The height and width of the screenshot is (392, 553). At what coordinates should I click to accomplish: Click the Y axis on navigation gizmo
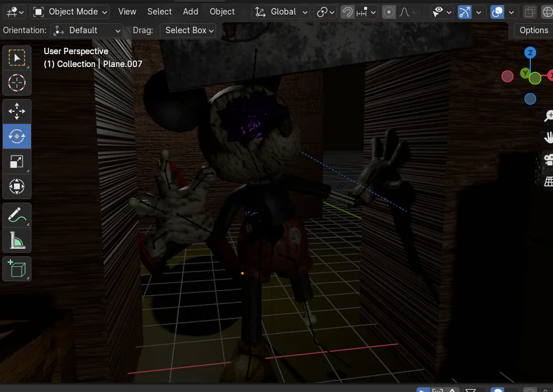[x=525, y=73]
